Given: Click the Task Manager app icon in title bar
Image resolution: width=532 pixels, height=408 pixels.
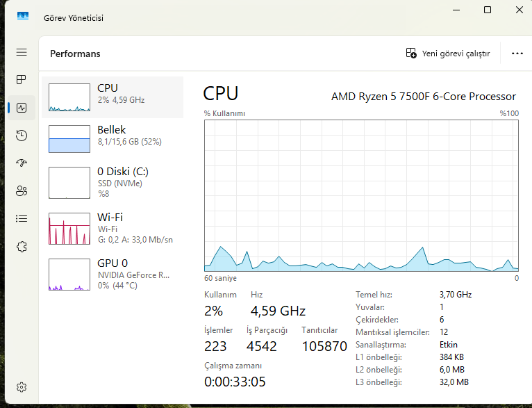Looking at the screenshot, I should tap(23, 16).
